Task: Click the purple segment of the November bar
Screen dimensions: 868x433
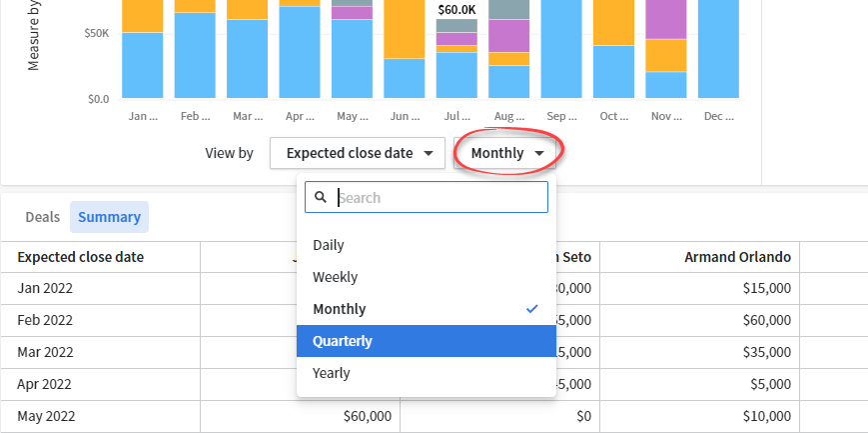Action: (666, 19)
